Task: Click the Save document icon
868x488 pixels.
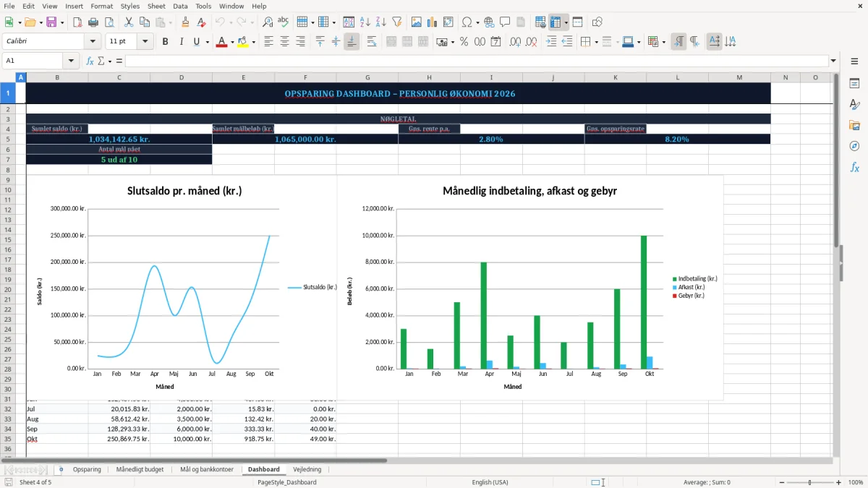Action: click(51, 22)
